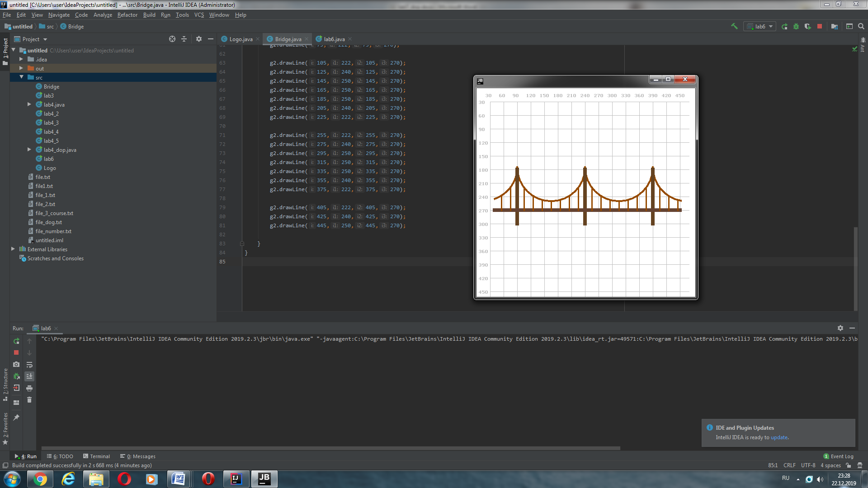This screenshot has height=488, width=868.
Task: Start debugging lab6 with the bug icon
Action: pyautogui.click(x=796, y=27)
